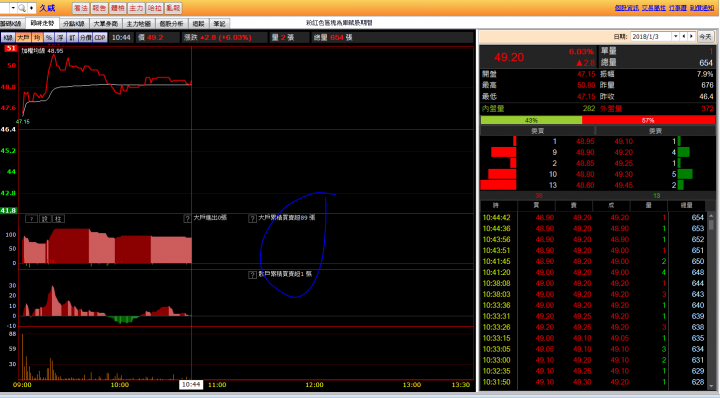Click the large 49.20 last price

tap(509, 57)
